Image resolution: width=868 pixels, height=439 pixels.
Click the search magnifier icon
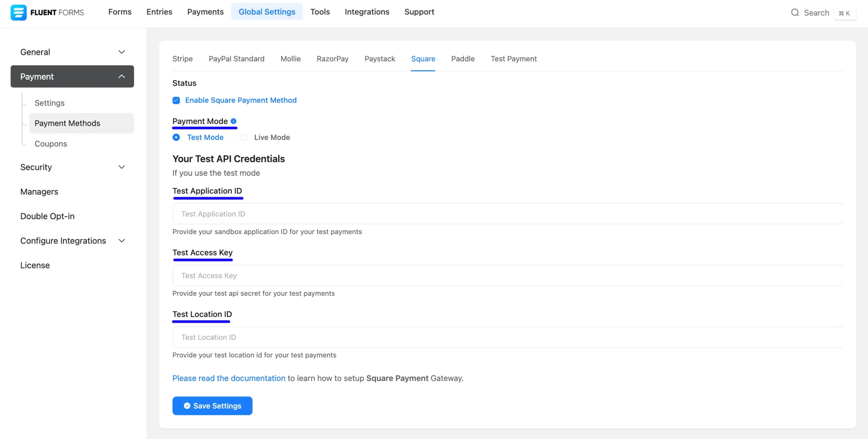point(795,13)
